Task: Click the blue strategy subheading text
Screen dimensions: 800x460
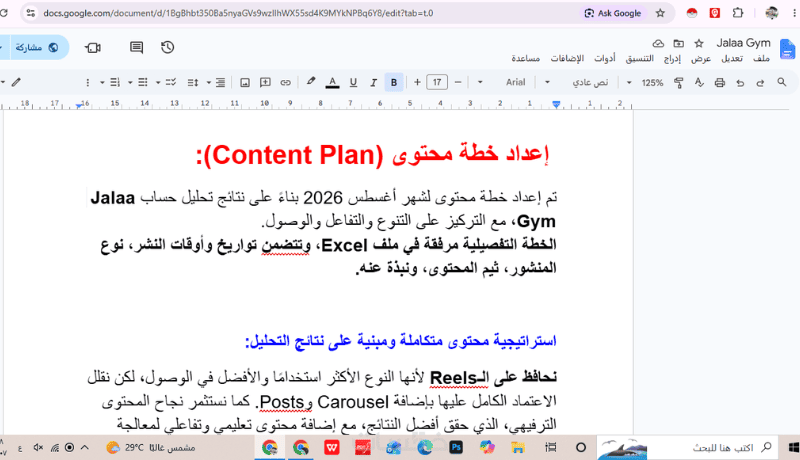Action: pos(401,340)
